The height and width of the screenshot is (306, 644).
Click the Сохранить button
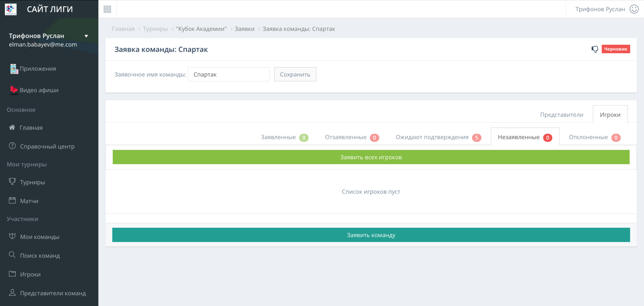295,74
